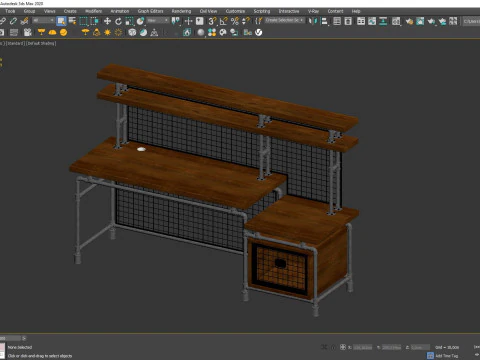Click the V-Ray dome light icon
480x360 pixels.
(52, 32)
